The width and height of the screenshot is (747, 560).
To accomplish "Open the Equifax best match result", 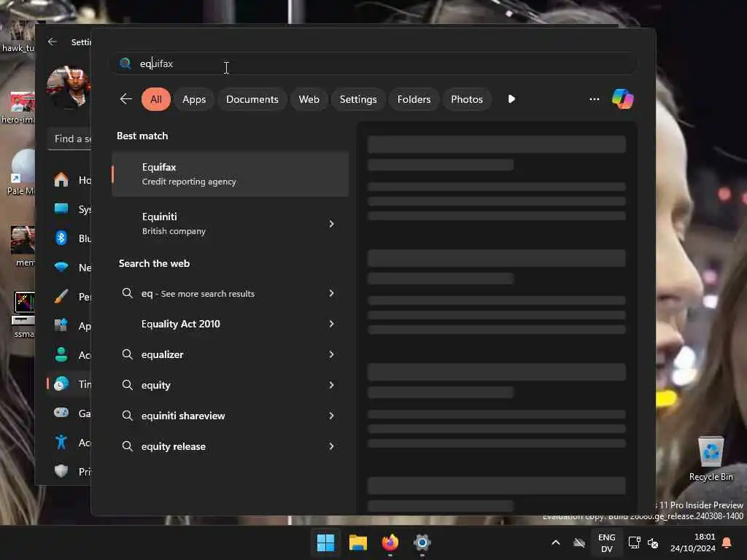I will (x=230, y=174).
